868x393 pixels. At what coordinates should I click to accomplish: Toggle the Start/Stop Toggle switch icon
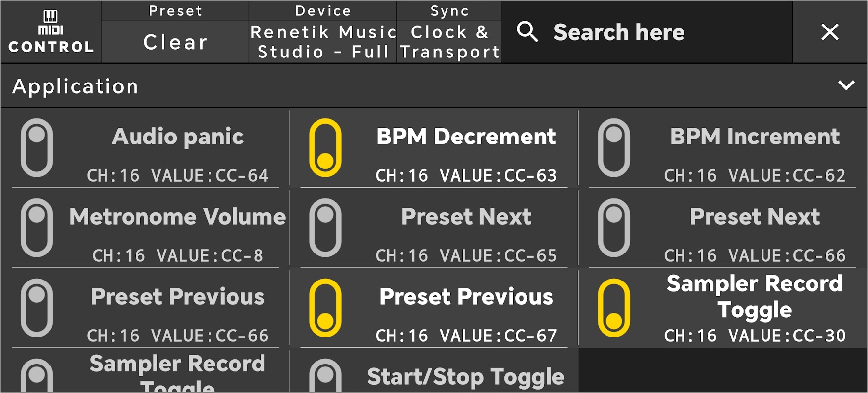tap(325, 377)
